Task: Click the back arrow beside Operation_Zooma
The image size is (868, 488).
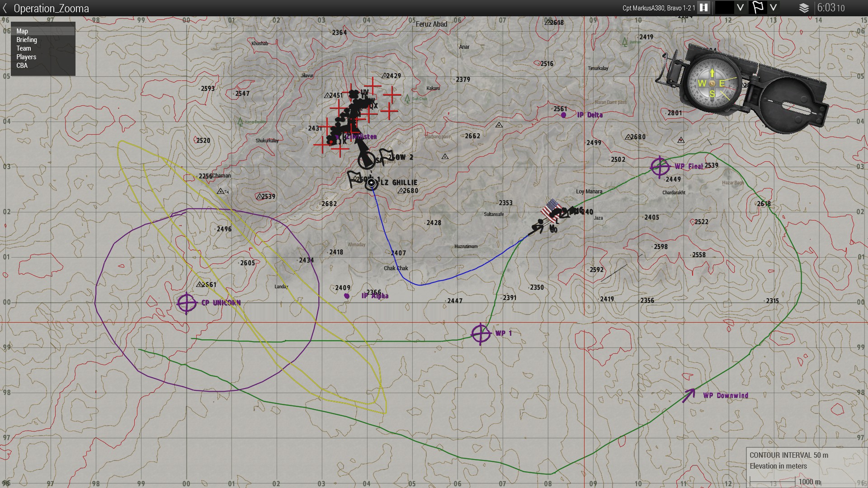Action: [x=5, y=8]
